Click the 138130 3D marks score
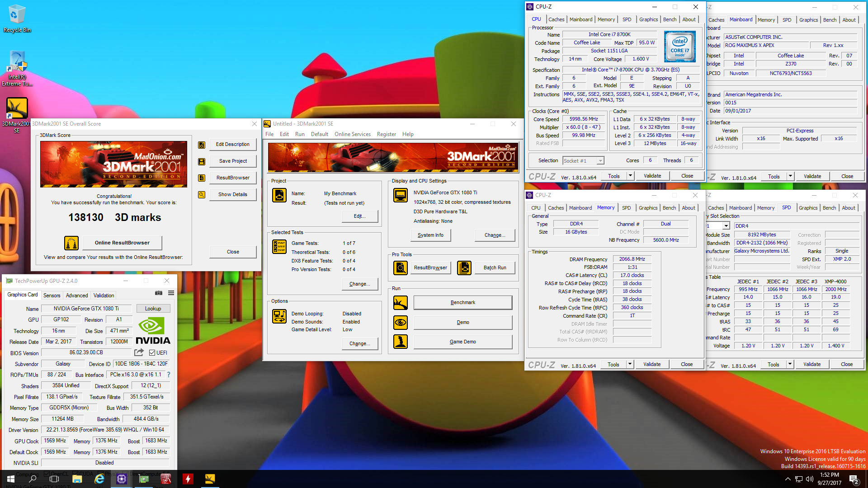 click(115, 217)
